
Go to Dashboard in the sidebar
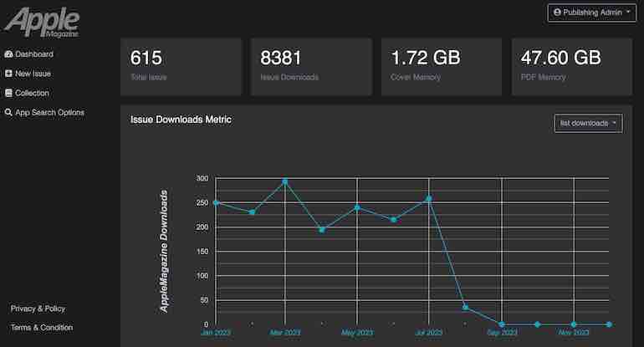[33, 54]
